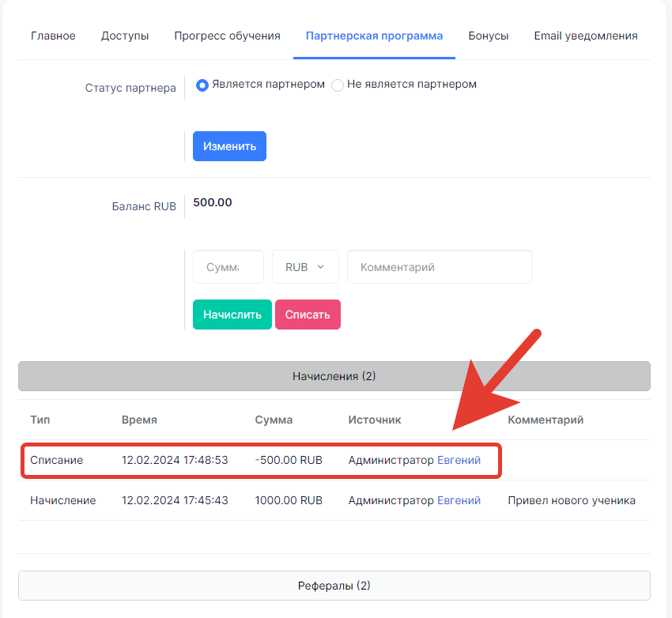Click the RUB dropdown chevron arrow
This screenshot has height=618, width=672.
(x=320, y=267)
